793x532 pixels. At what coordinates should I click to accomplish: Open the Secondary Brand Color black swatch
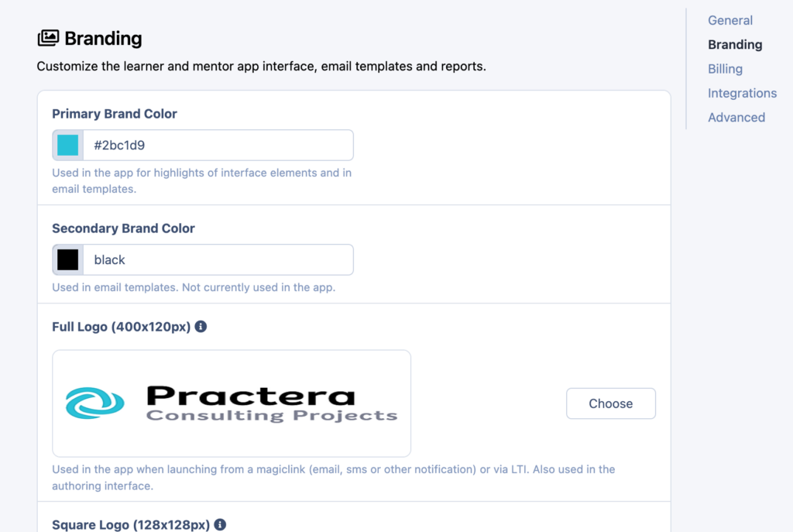pyautogui.click(x=68, y=260)
